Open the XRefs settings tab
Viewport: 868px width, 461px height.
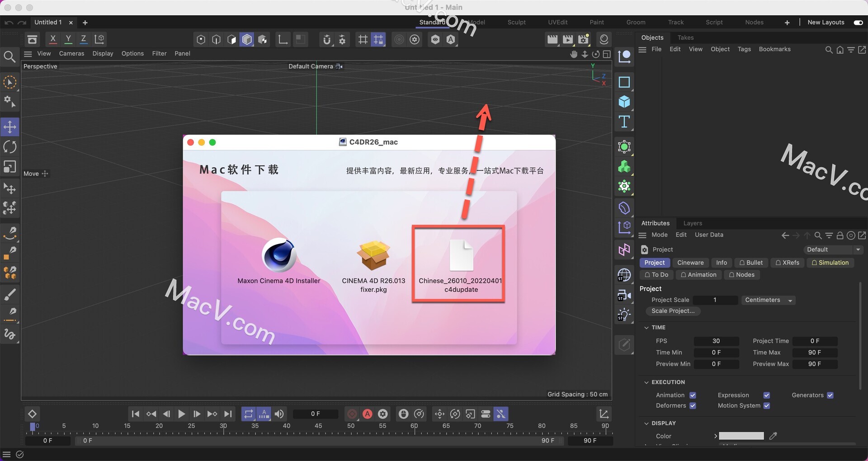pos(788,263)
